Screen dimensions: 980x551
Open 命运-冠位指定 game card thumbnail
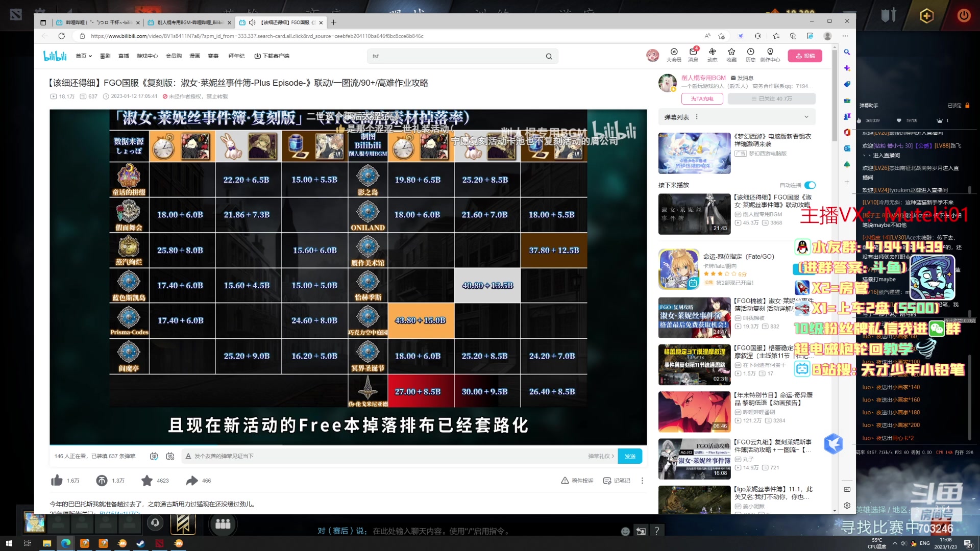679,269
